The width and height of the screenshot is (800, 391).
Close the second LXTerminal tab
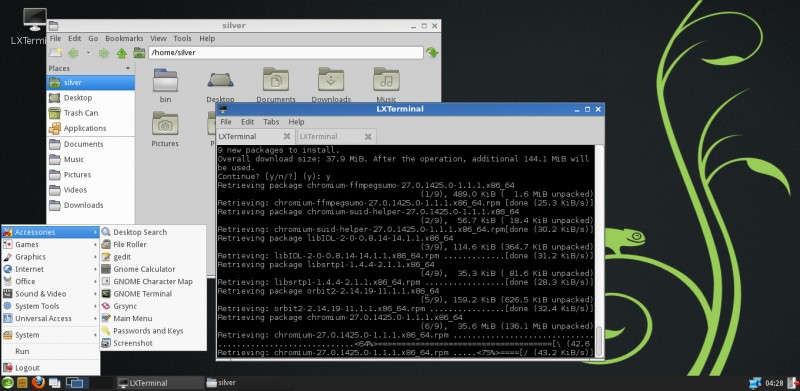pyautogui.click(x=368, y=137)
